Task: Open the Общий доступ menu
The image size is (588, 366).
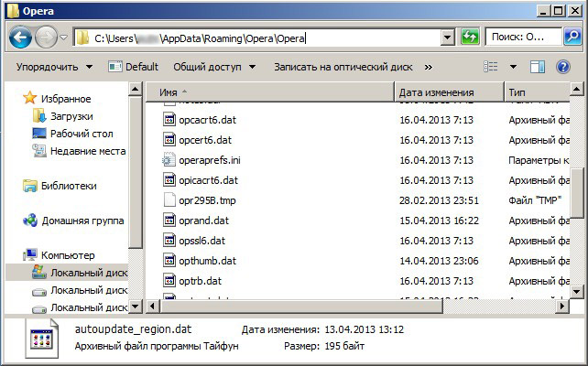Action: (x=214, y=67)
